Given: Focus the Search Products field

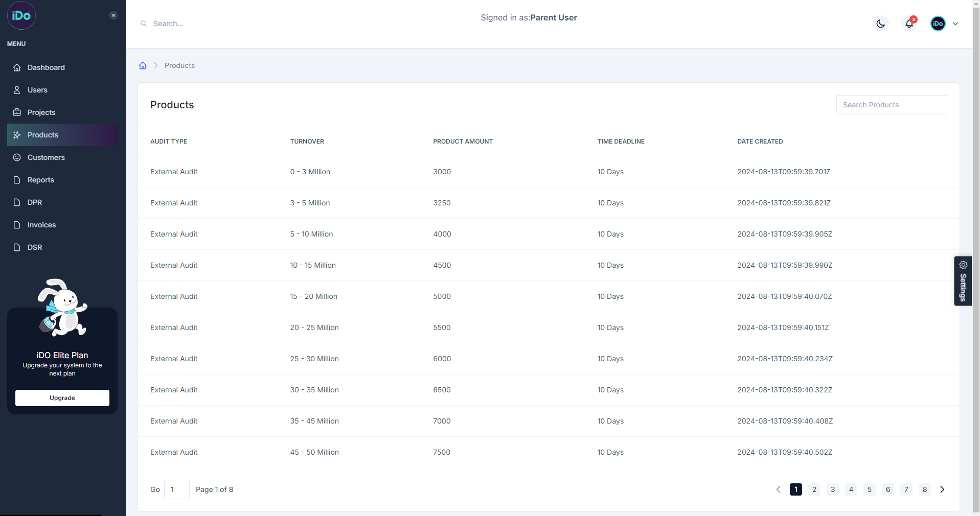Looking at the screenshot, I should pos(891,105).
